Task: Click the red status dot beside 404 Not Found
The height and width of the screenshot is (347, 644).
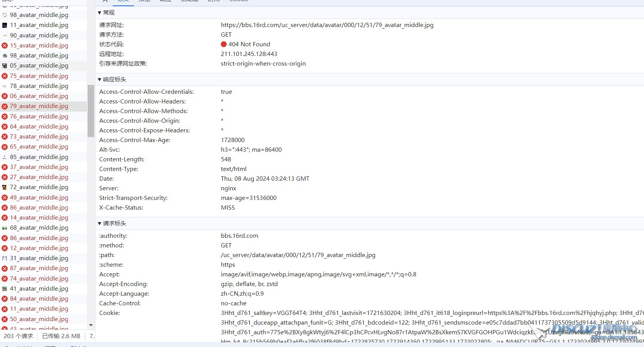Action: [x=224, y=44]
